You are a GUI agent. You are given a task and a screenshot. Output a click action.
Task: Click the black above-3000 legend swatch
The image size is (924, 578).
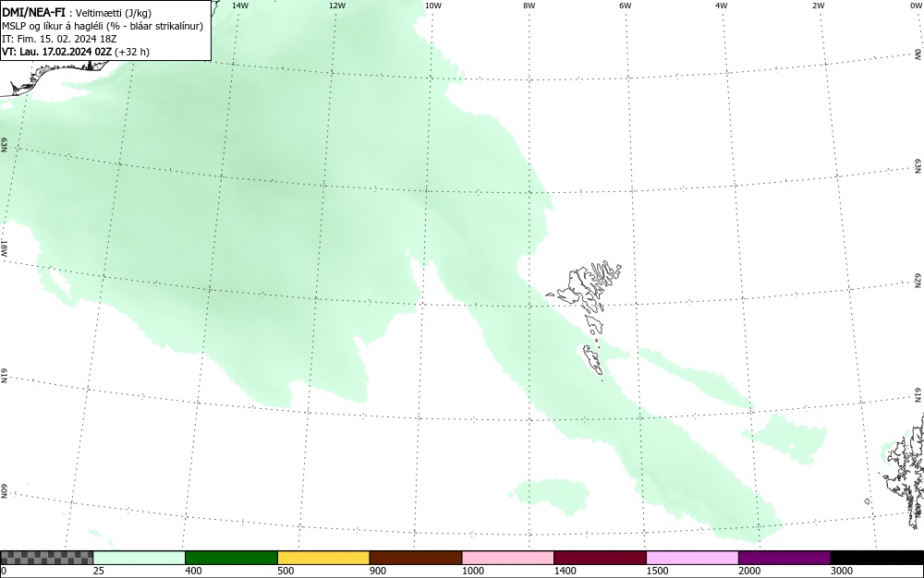[x=877, y=558]
